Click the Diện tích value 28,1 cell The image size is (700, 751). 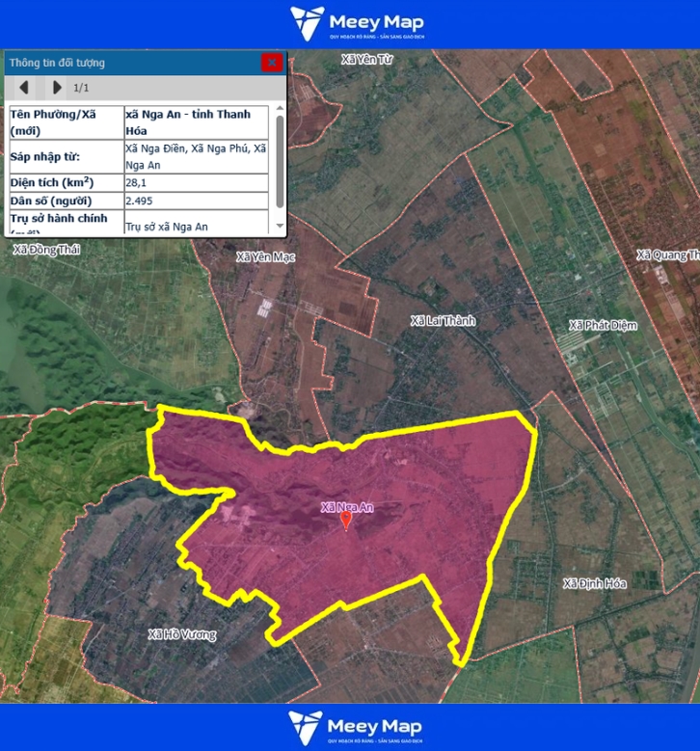point(196,181)
